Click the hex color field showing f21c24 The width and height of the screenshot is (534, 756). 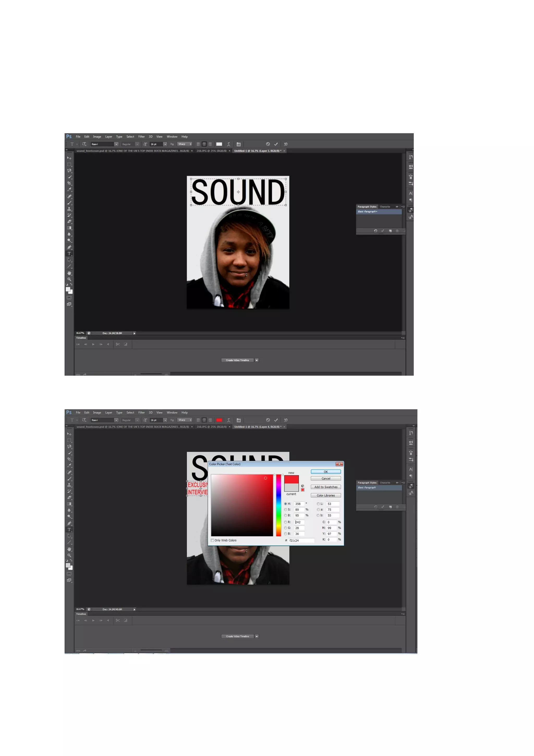coord(301,540)
